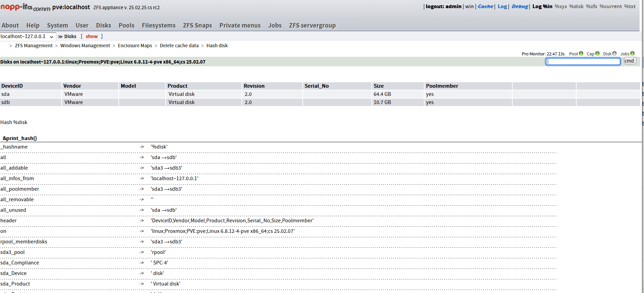644x293 pixels.
Task: Open the User menu
Action: (x=82, y=25)
